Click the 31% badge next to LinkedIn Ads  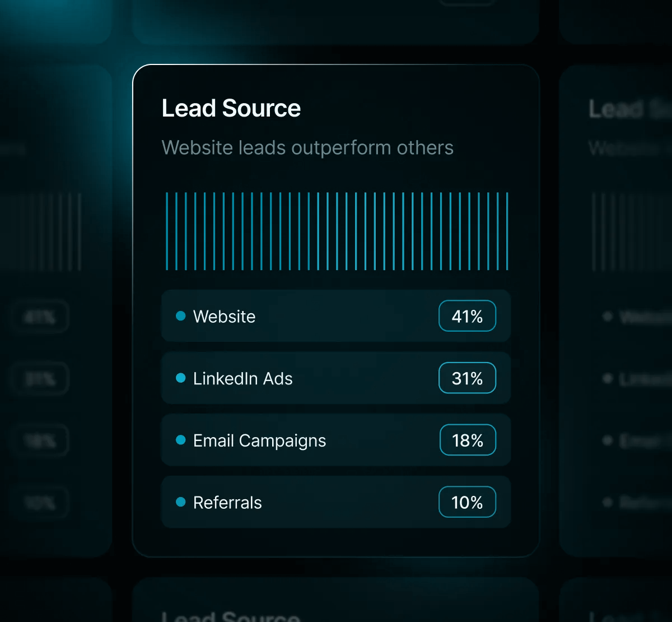pyautogui.click(x=467, y=378)
